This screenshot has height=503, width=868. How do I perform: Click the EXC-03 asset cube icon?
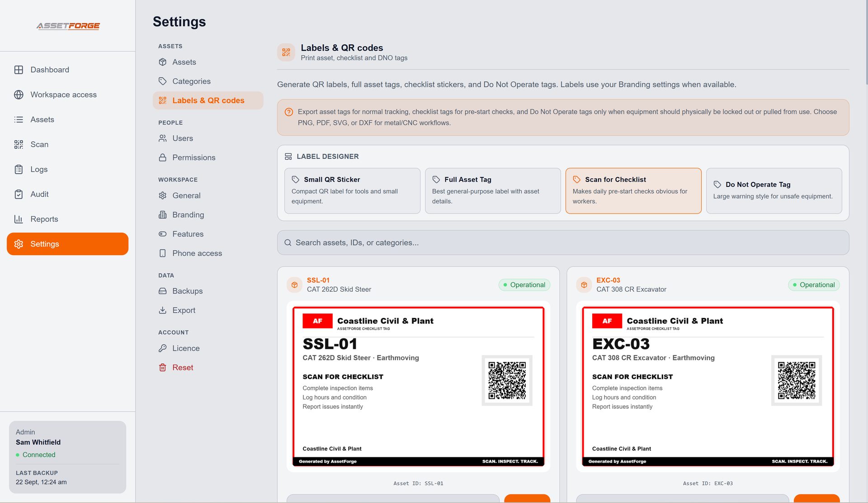tap(584, 285)
